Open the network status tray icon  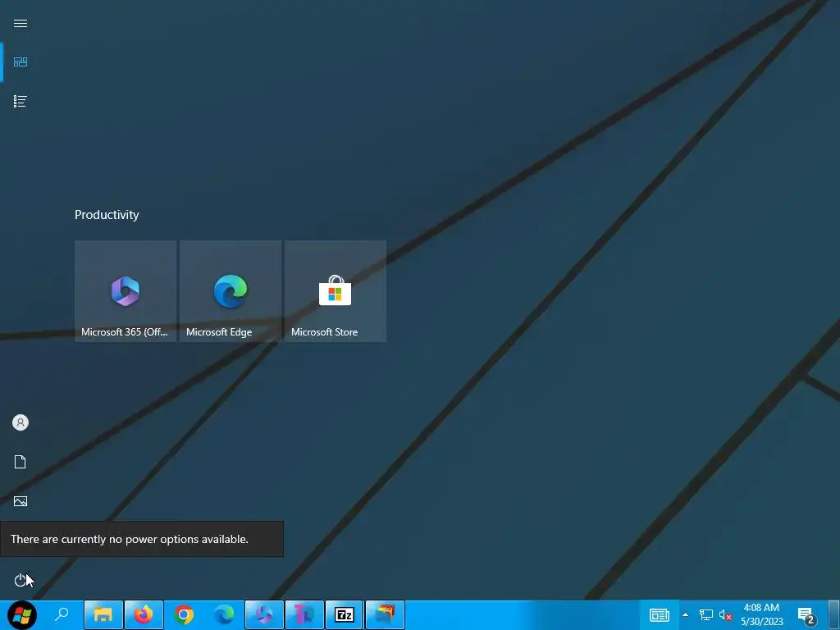click(706, 615)
